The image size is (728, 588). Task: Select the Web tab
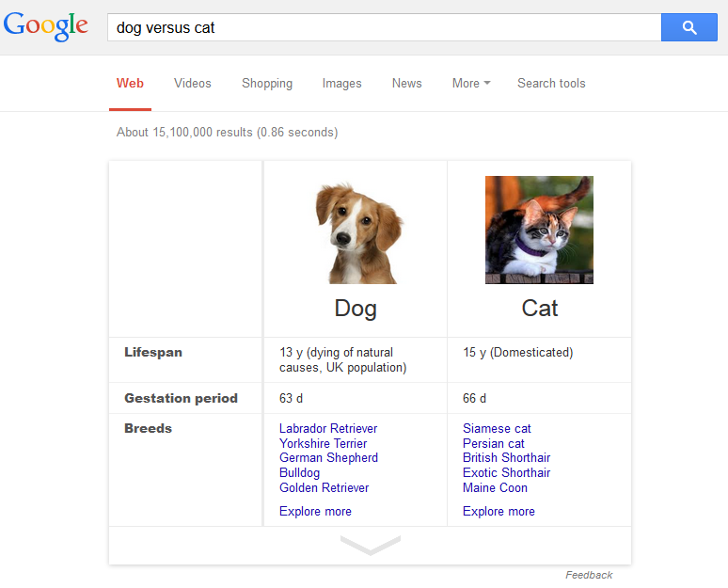[x=130, y=83]
